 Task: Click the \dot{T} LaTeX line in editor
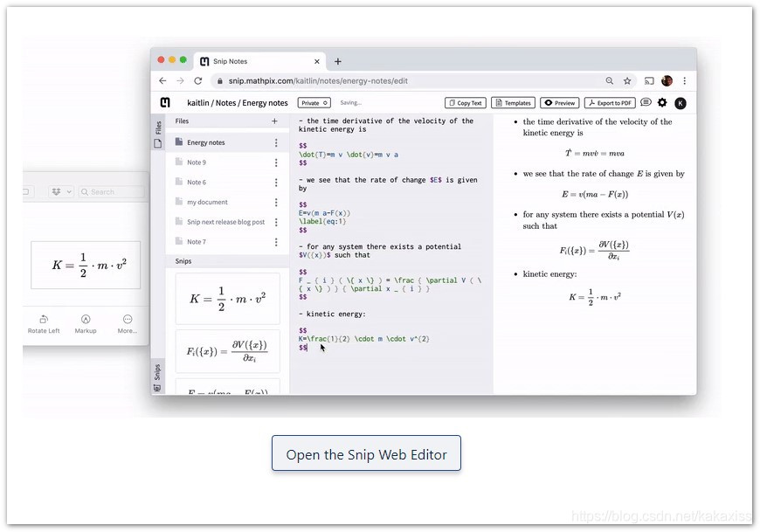click(x=349, y=155)
